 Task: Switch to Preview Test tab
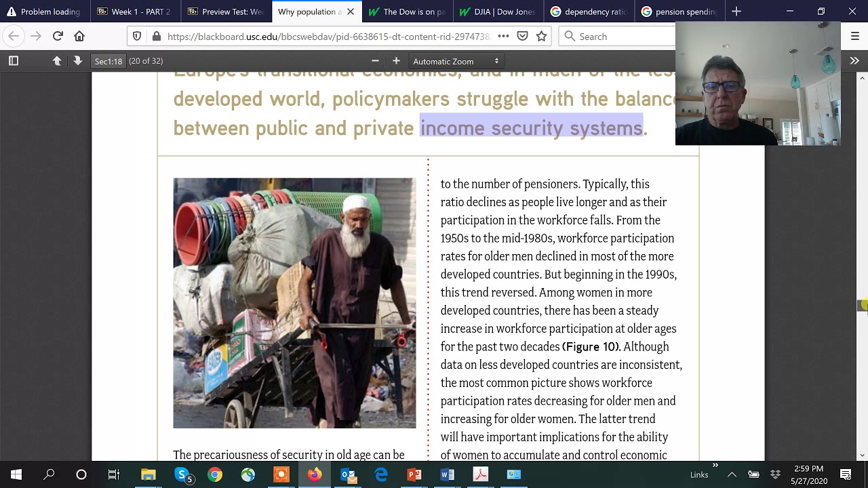225,12
